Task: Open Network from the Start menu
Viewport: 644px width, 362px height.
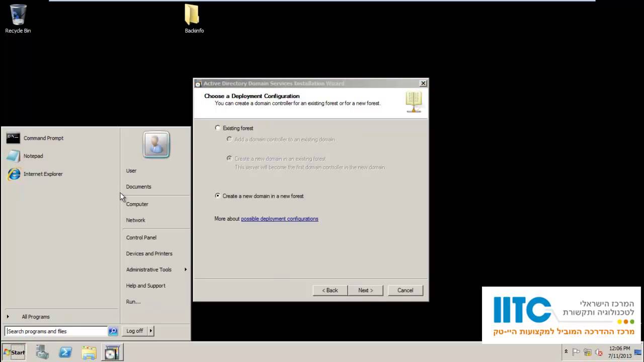Action: 135,220
